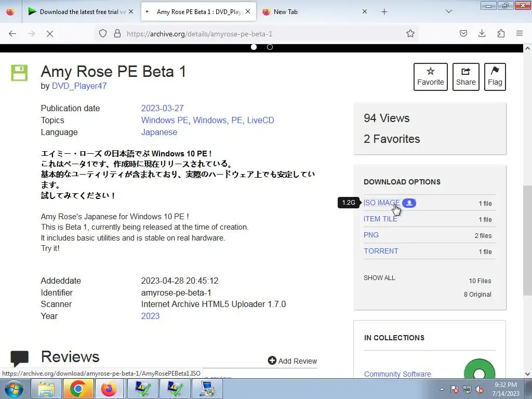Click the computer shield taskbar icon
The image size is (532, 399).
pos(207,389)
